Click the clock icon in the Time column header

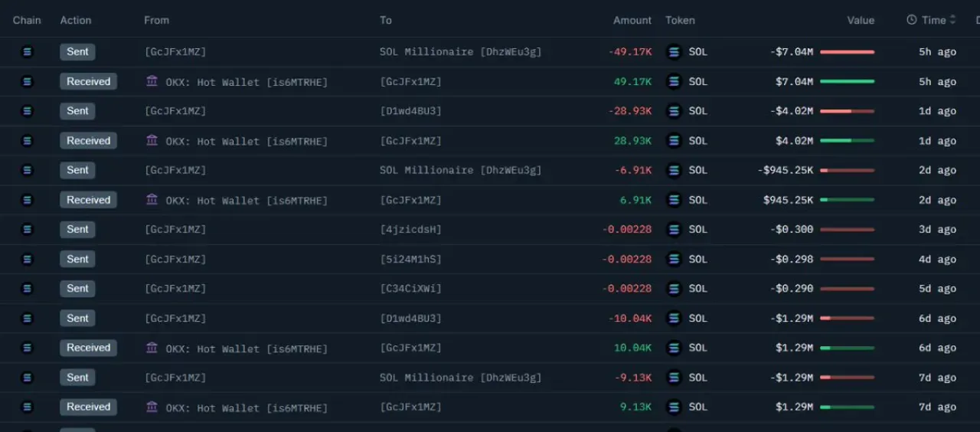pyautogui.click(x=912, y=20)
